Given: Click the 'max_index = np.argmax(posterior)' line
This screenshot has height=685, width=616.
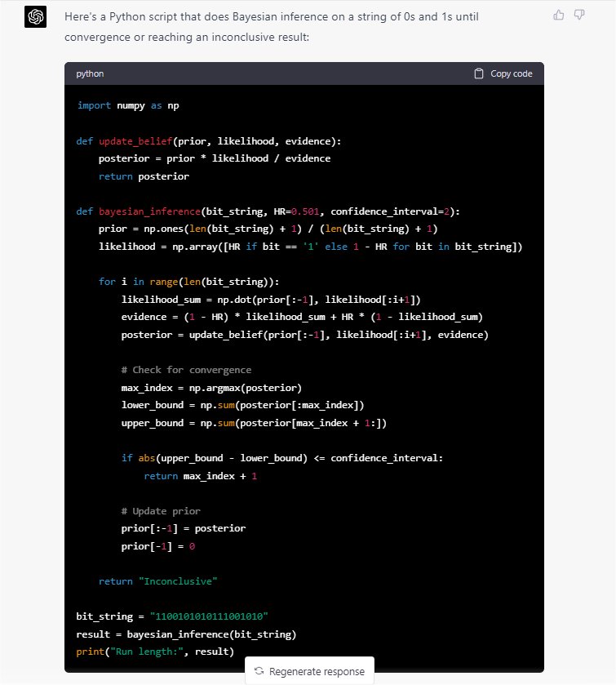Looking at the screenshot, I should [211, 388].
